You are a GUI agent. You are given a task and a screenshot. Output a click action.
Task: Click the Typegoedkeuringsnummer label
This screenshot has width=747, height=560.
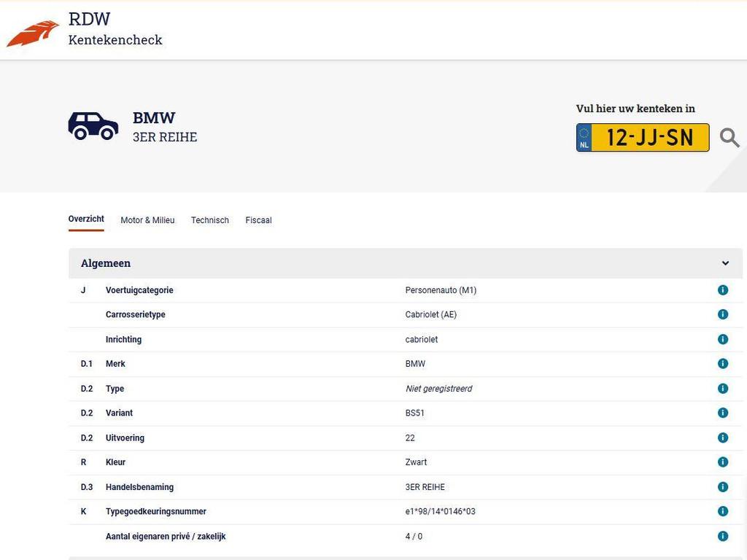click(x=156, y=511)
